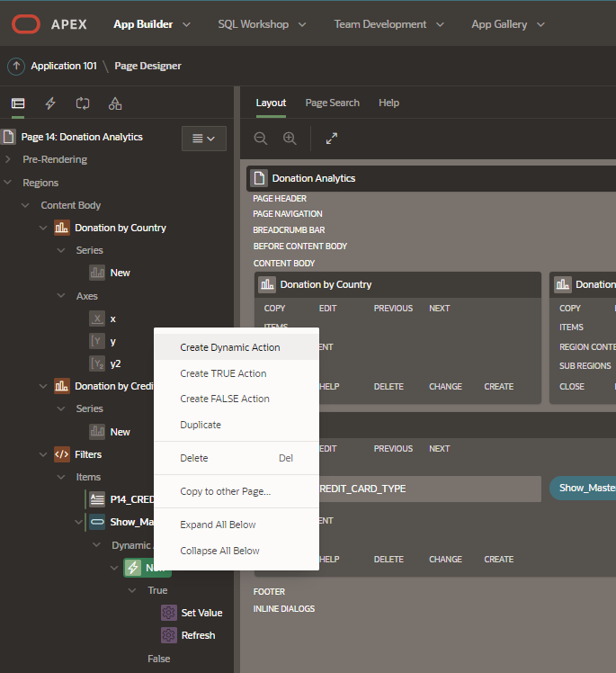Select the Series node under Donation by Country
This screenshot has width=616, height=673.
coord(89,250)
